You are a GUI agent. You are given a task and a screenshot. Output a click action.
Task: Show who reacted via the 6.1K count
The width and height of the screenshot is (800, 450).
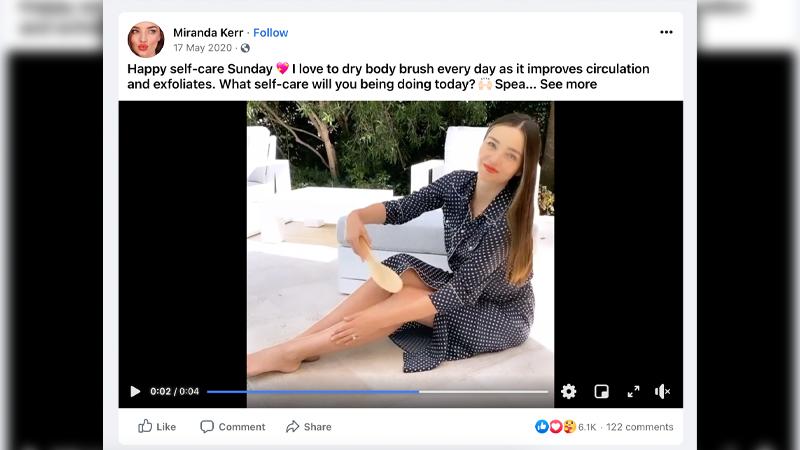587,427
